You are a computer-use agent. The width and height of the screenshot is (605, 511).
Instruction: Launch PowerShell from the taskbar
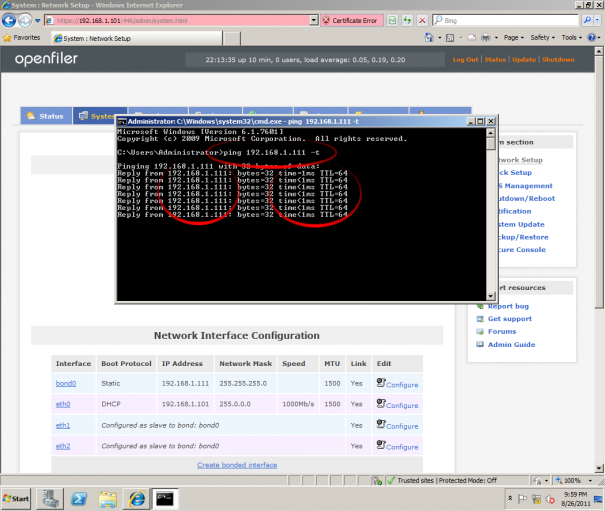(x=79, y=499)
